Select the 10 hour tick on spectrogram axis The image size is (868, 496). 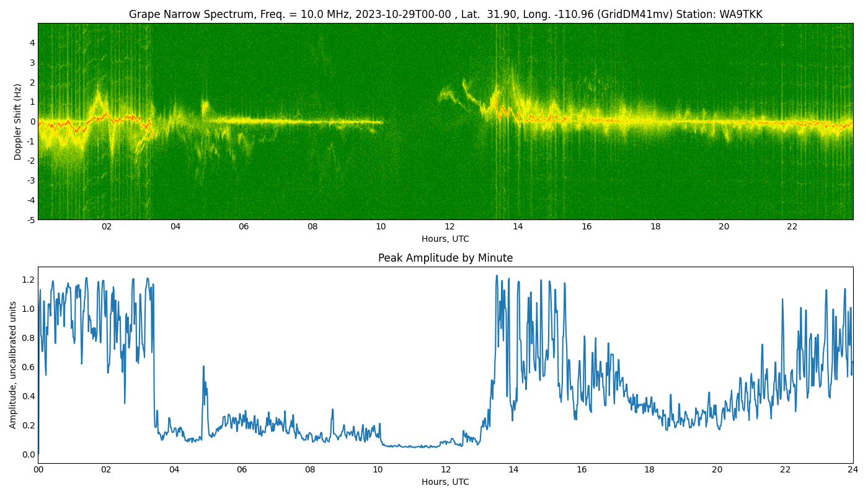coord(381,227)
